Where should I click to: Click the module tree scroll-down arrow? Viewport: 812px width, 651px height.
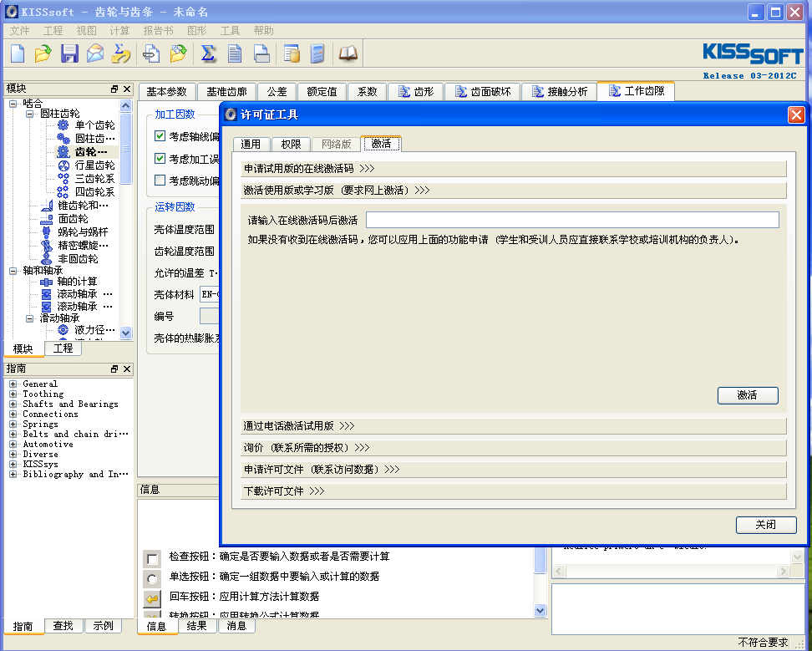click(x=125, y=333)
